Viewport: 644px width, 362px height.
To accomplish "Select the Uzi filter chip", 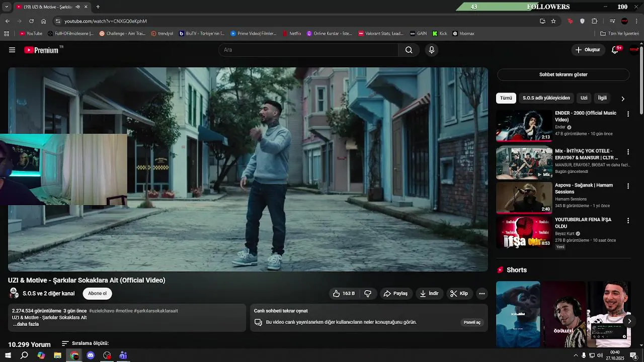I will 584,98.
